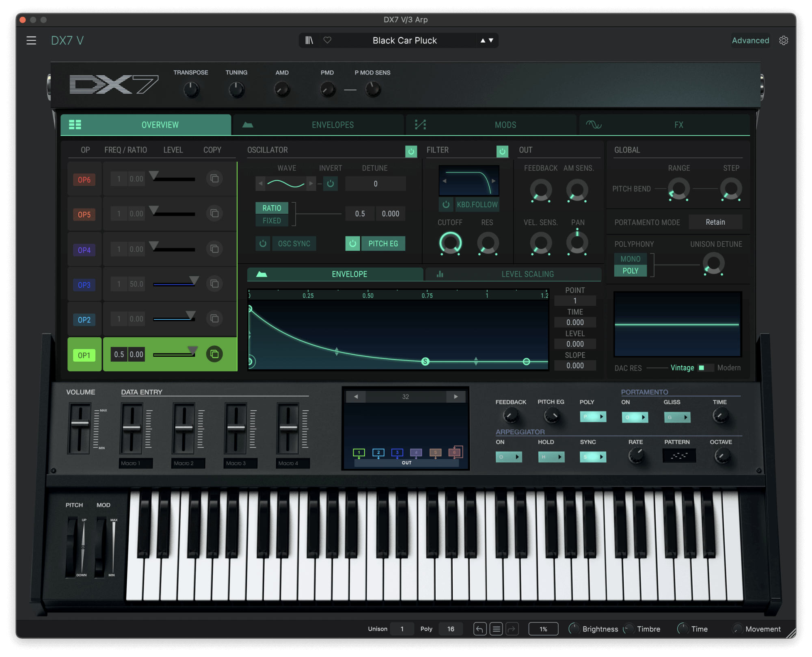Open the preset library browser icon

pos(309,40)
